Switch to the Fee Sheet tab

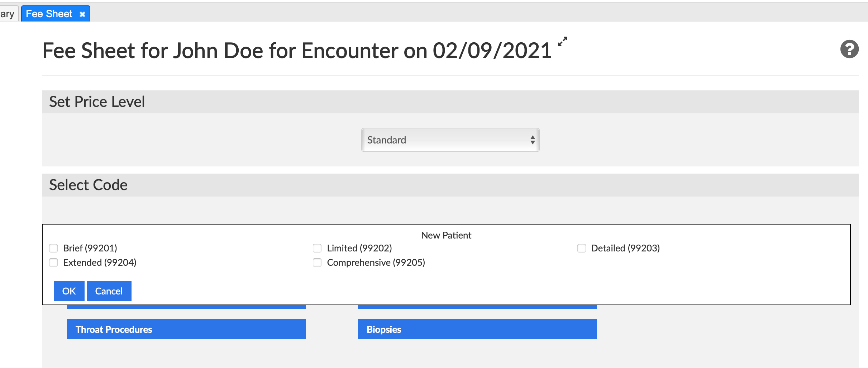49,14
